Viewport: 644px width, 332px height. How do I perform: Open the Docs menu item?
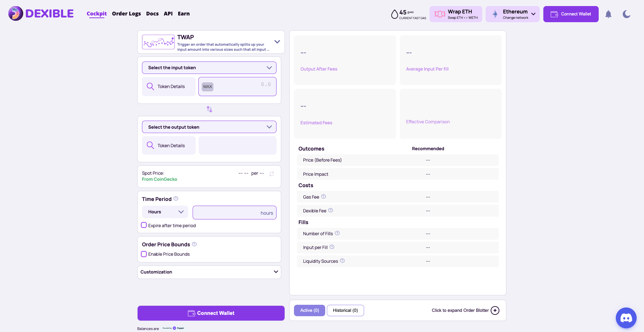point(152,14)
